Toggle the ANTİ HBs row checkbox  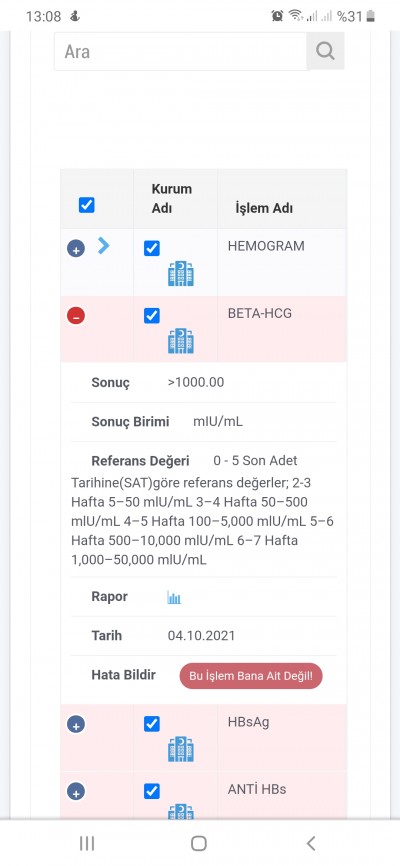152,792
